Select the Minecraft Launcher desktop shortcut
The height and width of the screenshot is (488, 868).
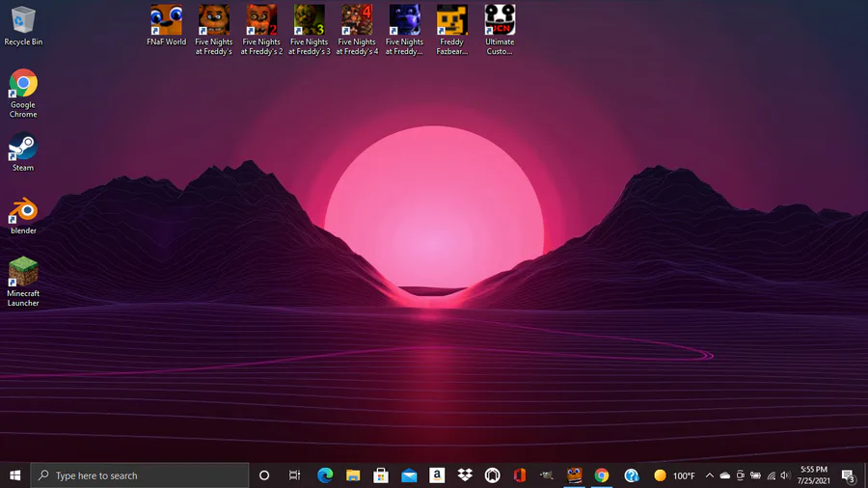(x=23, y=281)
